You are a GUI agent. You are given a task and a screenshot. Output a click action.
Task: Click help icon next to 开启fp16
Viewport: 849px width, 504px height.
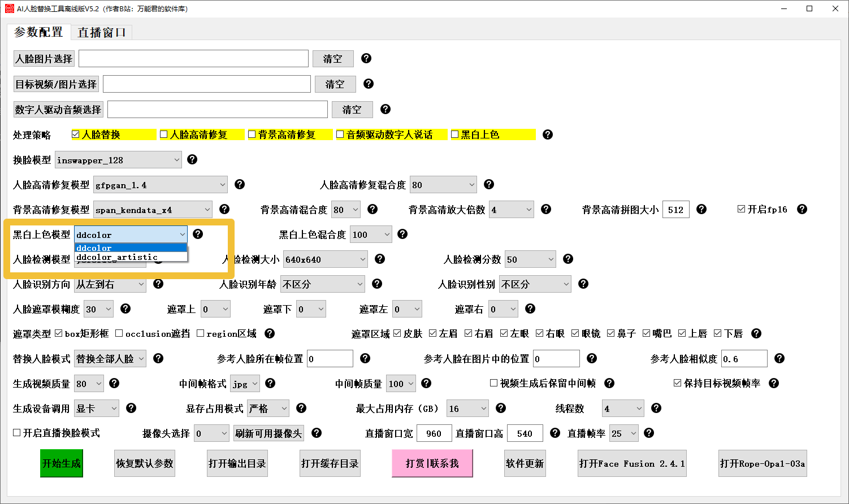(802, 209)
